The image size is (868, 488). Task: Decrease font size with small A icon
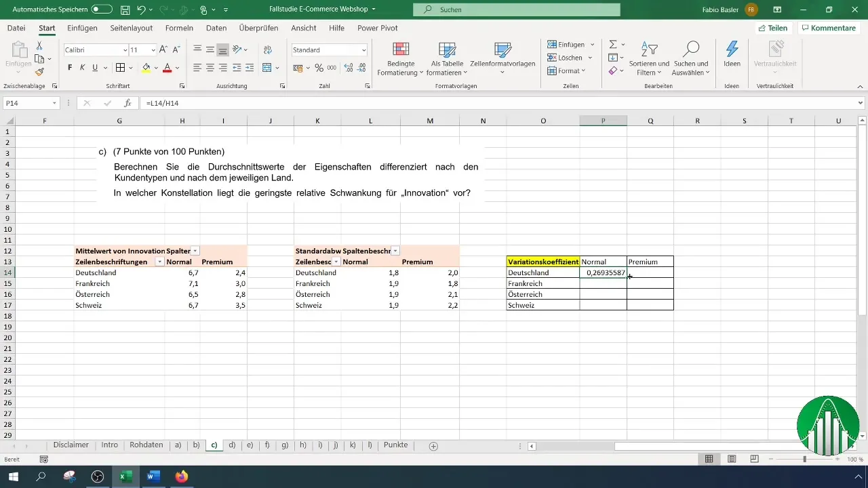pos(175,50)
